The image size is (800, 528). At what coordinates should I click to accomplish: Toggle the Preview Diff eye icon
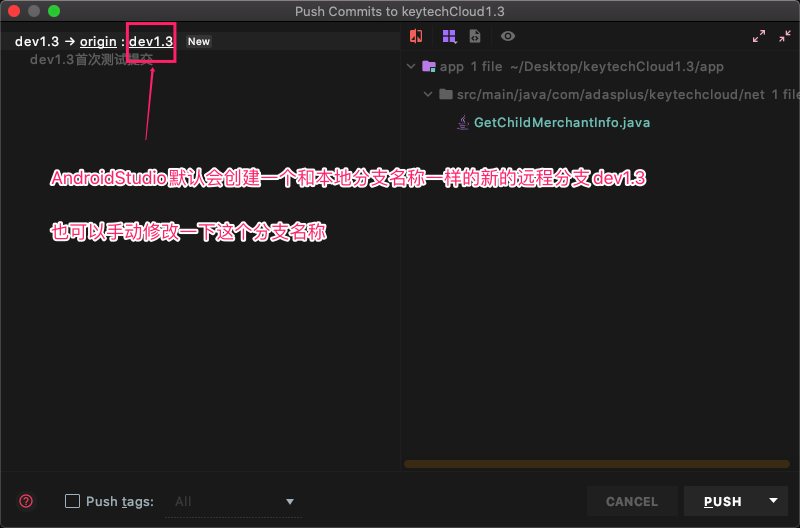pyautogui.click(x=508, y=36)
